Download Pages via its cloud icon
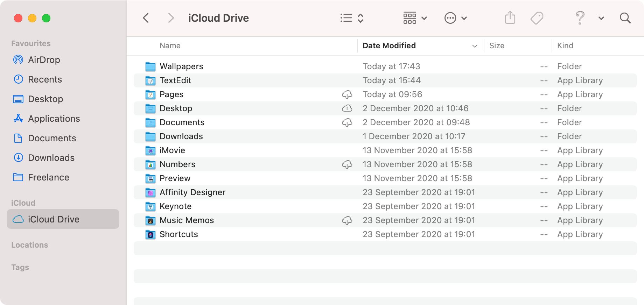 tap(347, 94)
